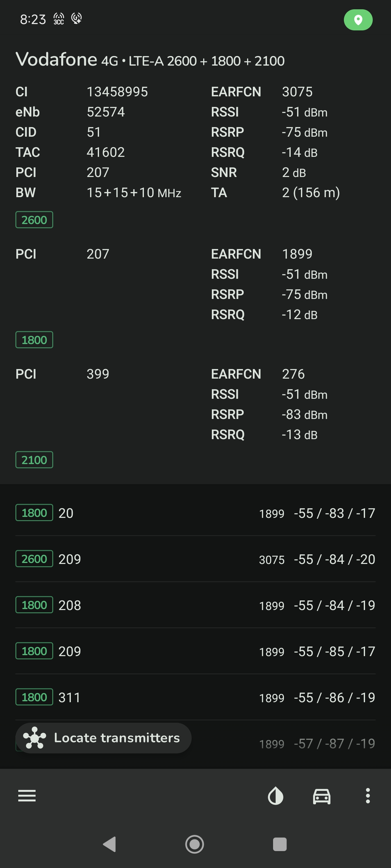The image size is (391, 868).
Task: Tap the Android back navigation button
Action: click(110, 844)
